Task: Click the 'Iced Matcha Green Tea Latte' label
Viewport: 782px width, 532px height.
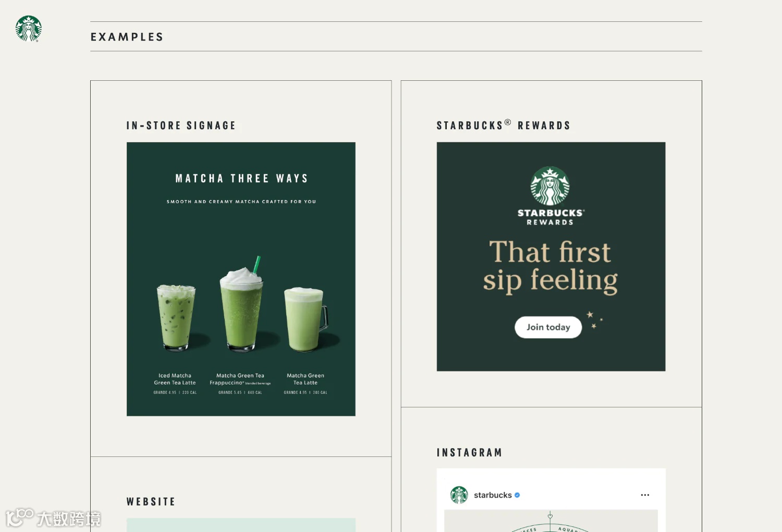Action: pyautogui.click(x=175, y=379)
